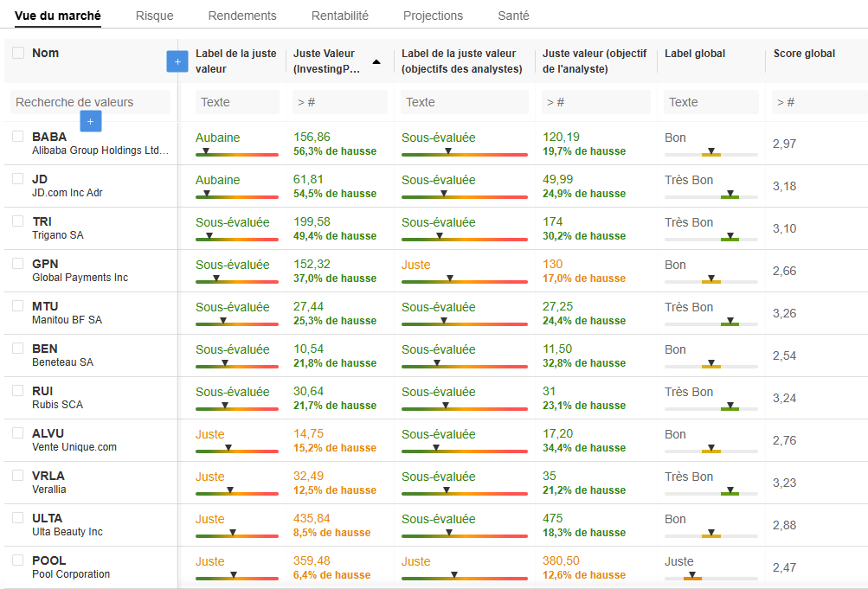Click the 17,20 analyst target for ALVU

(x=557, y=433)
